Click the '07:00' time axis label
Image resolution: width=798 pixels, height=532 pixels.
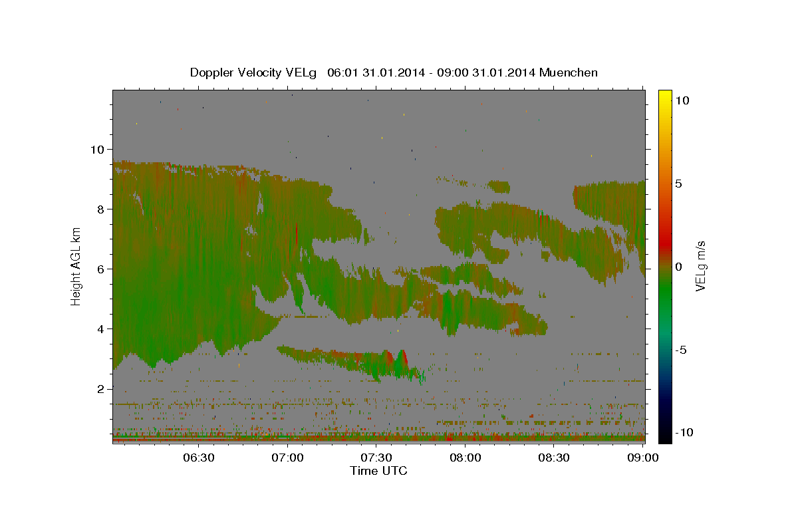tap(288, 458)
